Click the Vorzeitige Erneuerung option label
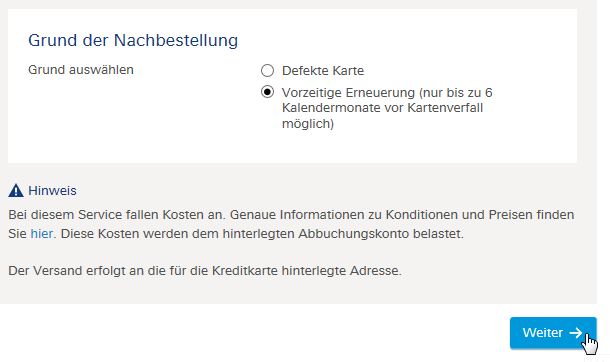This screenshot has height=362, width=610. point(387,108)
